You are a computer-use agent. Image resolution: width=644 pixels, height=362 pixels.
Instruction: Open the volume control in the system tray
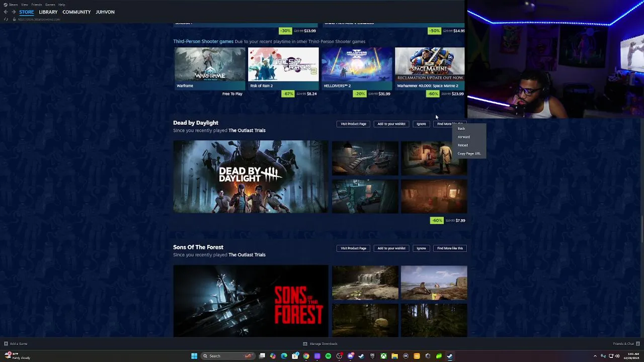pyautogui.click(x=617, y=356)
